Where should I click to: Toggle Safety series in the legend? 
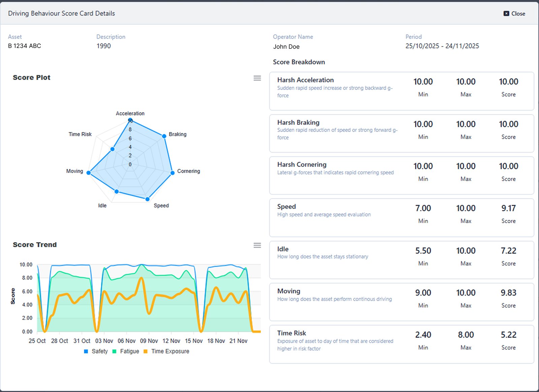point(96,351)
